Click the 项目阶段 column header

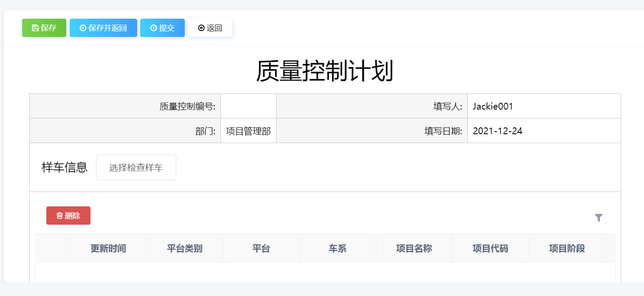[x=567, y=248]
